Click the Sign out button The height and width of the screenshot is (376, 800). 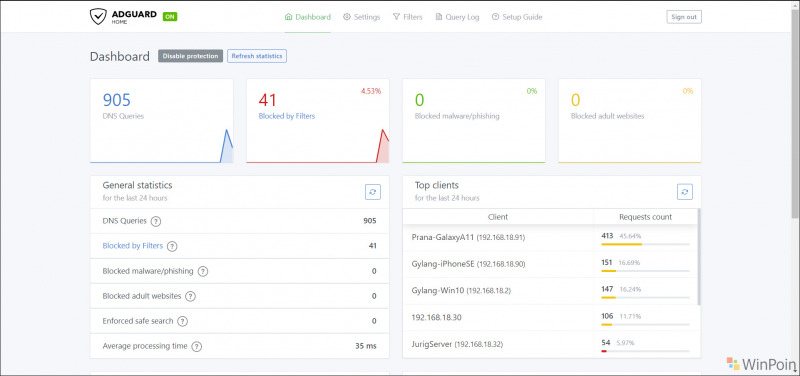684,17
